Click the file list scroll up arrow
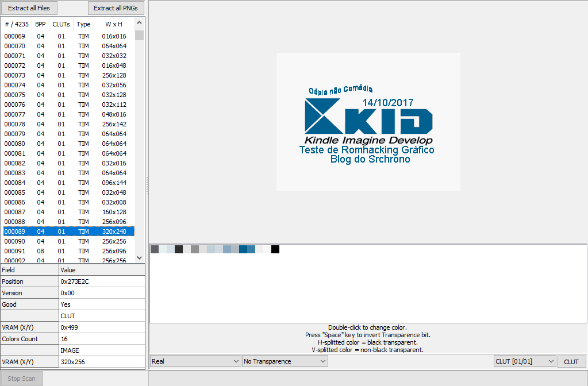The width and height of the screenshot is (588, 386). pyautogui.click(x=139, y=22)
